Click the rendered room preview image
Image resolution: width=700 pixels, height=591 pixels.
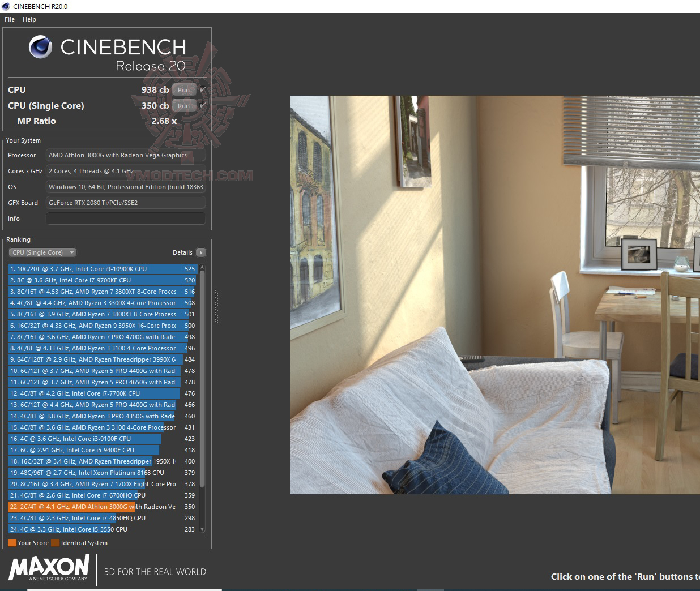point(495,295)
